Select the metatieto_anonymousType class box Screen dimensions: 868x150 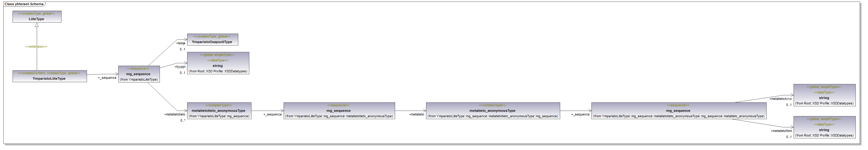coord(492,111)
